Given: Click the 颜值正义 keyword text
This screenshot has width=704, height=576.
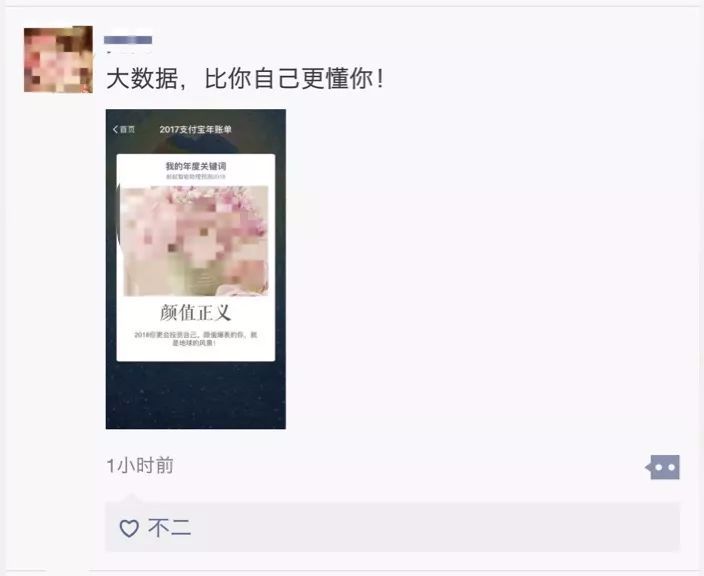Looking at the screenshot, I should pos(196,313).
